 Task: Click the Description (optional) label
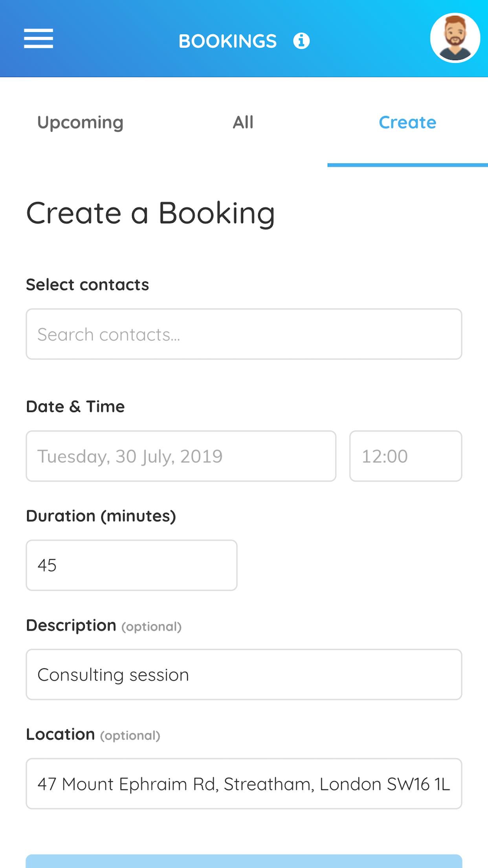(x=104, y=625)
